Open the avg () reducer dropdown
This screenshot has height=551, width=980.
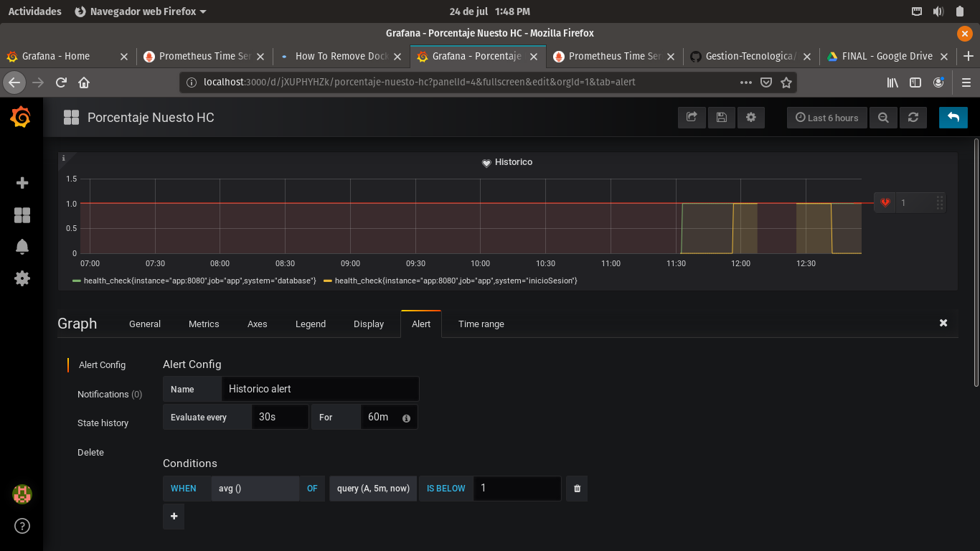[x=255, y=489]
